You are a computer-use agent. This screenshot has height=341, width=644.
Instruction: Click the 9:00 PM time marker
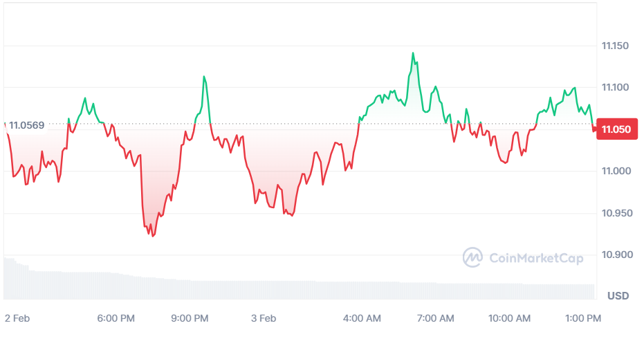[x=190, y=318]
